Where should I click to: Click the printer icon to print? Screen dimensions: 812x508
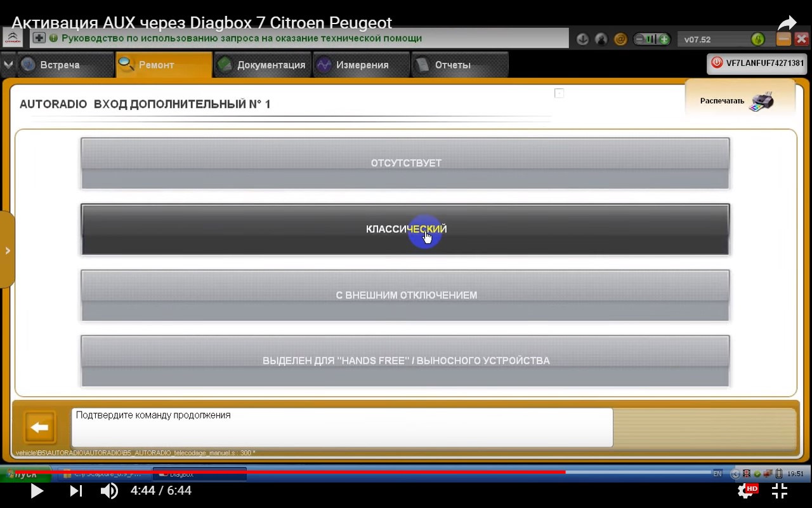tap(761, 102)
